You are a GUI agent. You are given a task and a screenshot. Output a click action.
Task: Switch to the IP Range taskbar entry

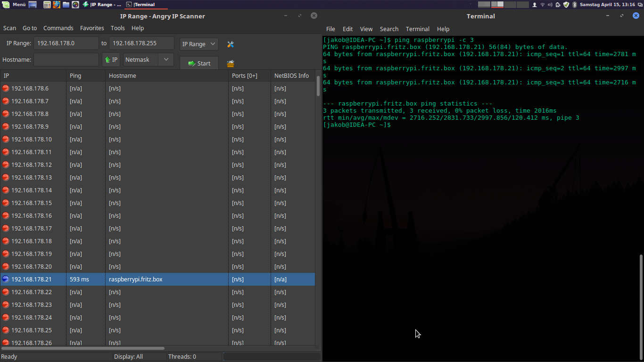click(102, 4)
